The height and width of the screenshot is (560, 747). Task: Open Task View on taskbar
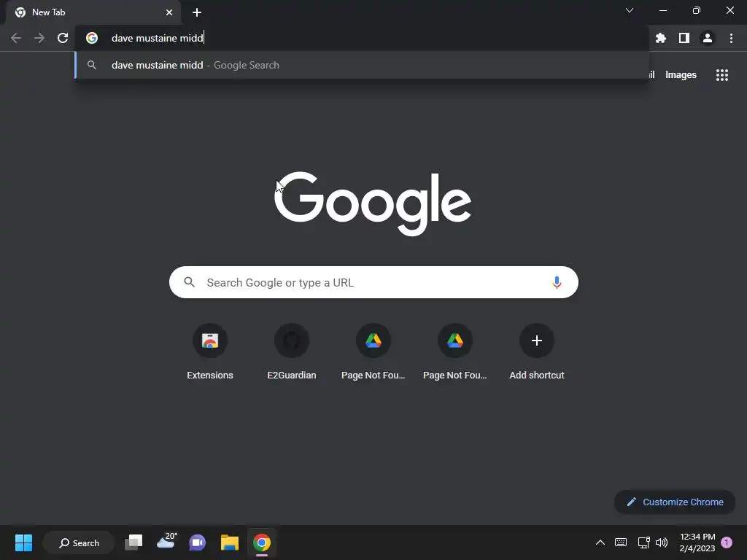(133, 542)
